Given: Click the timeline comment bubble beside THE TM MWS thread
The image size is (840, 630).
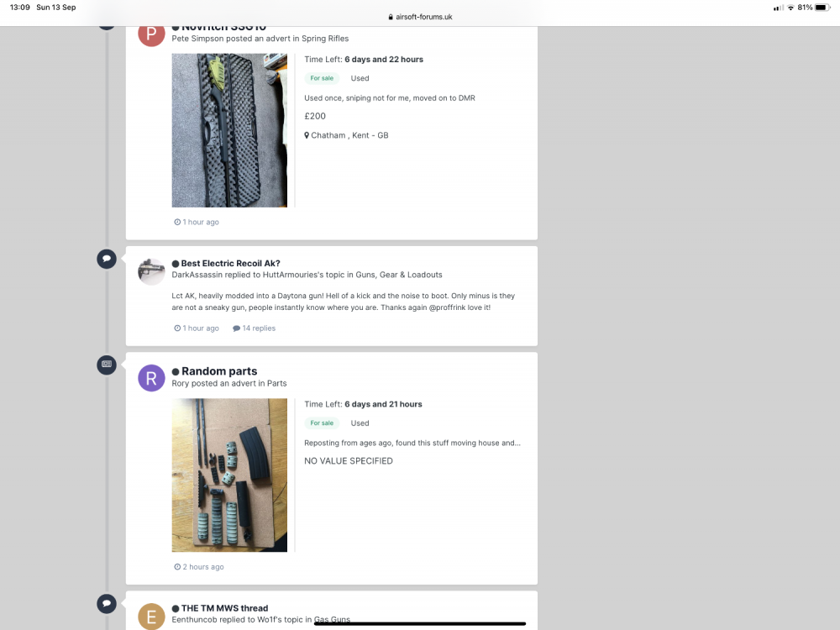Looking at the screenshot, I should point(107,604).
